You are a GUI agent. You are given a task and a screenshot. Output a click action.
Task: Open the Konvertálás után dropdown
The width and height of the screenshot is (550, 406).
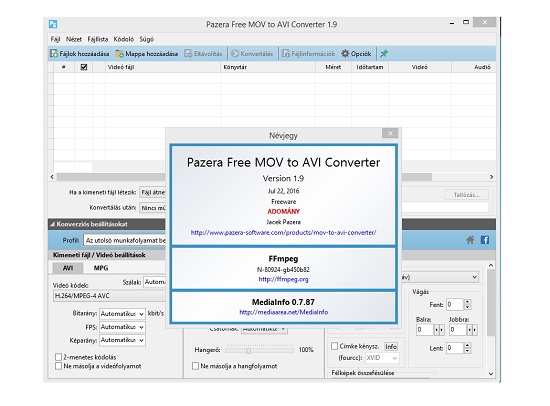[x=153, y=208]
